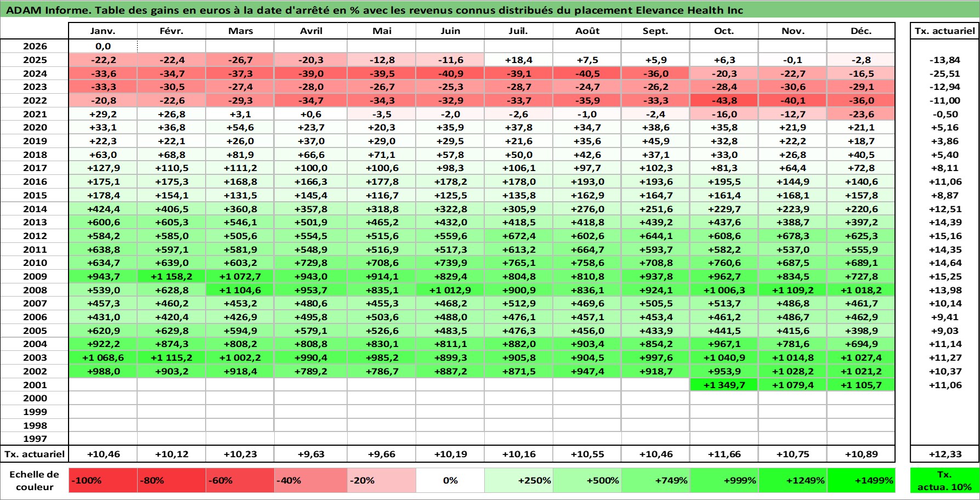Click the +1249% color scale swatch
The image size is (980, 500).
tap(793, 480)
